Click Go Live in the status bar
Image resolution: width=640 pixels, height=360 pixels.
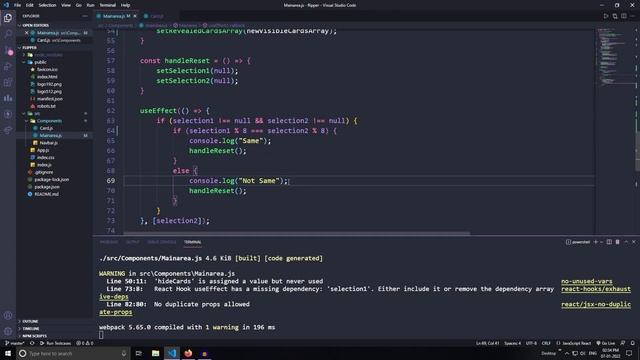(x=606, y=343)
